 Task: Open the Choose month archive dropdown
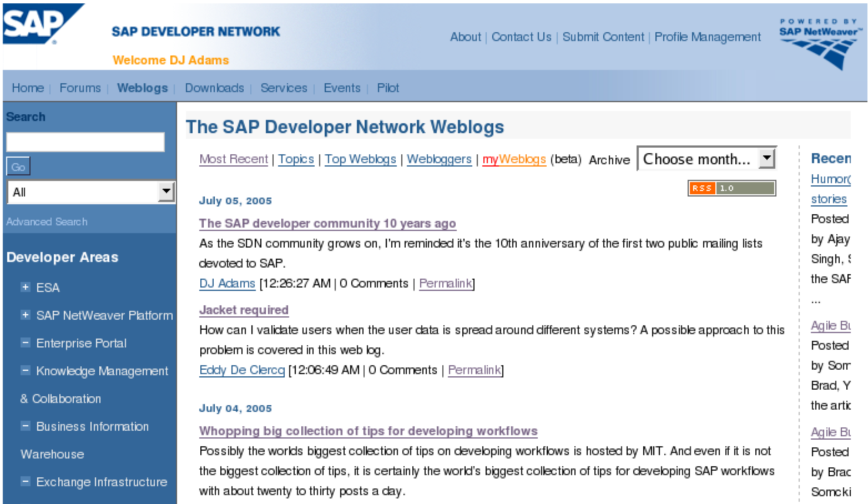[x=706, y=159]
